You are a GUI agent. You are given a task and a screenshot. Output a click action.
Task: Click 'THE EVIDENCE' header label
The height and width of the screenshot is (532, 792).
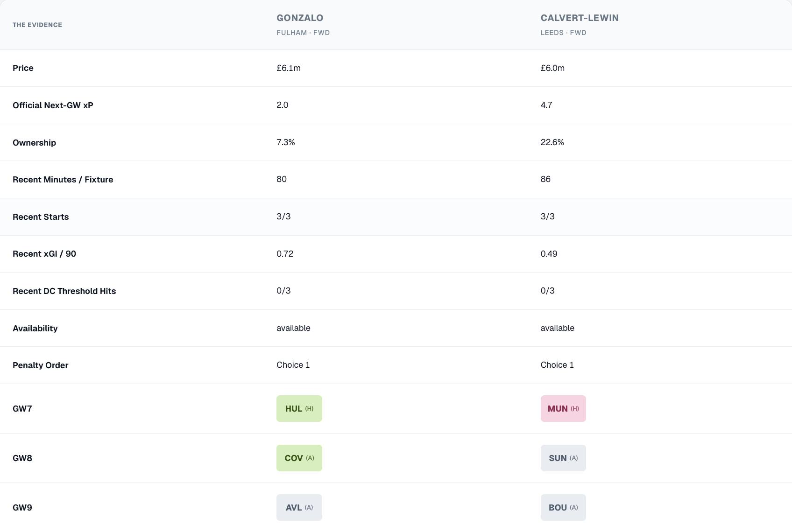pyautogui.click(x=37, y=25)
